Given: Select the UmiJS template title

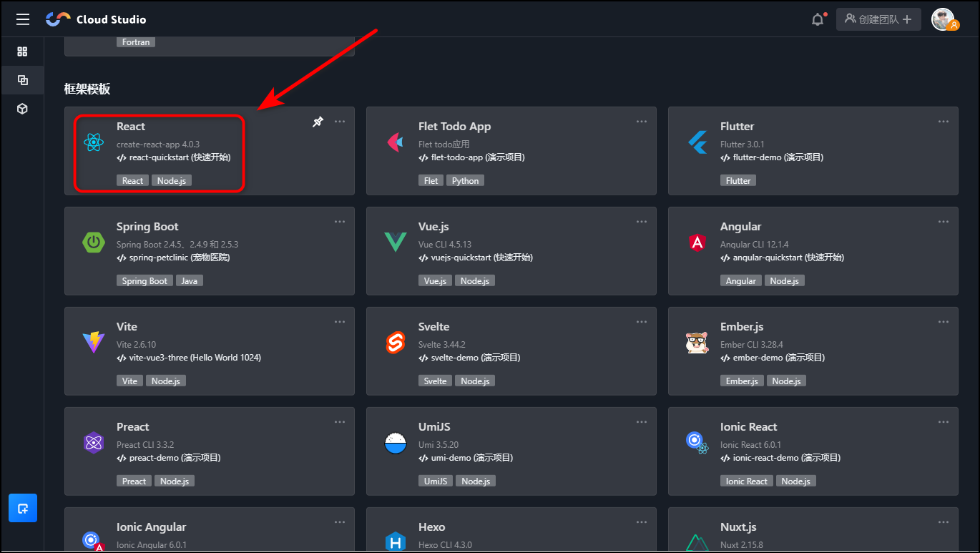Looking at the screenshot, I should tap(434, 427).
